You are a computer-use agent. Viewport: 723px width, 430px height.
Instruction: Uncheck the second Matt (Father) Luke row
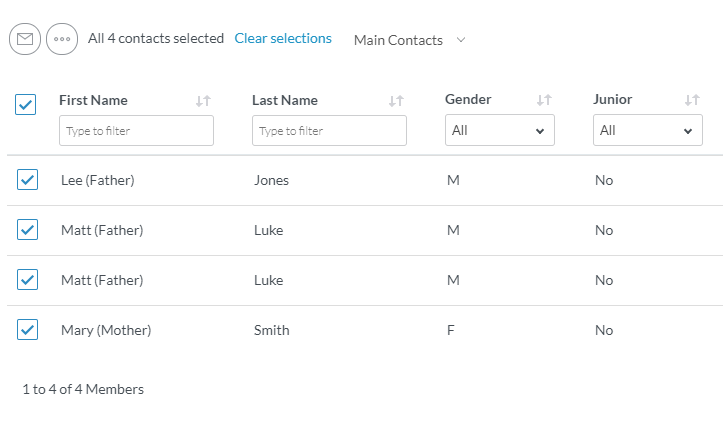(27, 280)
